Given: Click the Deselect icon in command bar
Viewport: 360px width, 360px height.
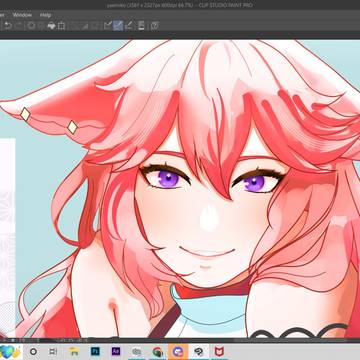Looking at the screenshot, I should 75,26.
